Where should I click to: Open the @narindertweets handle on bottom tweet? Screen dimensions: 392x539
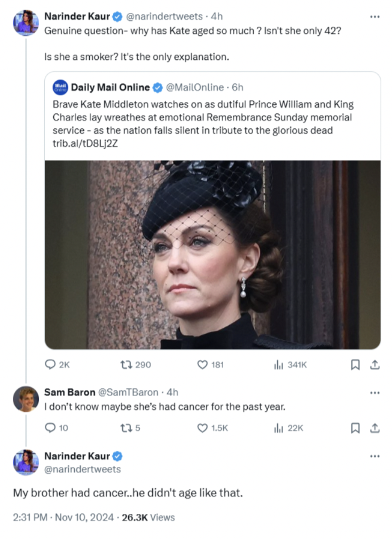click(x=82, y=469)
